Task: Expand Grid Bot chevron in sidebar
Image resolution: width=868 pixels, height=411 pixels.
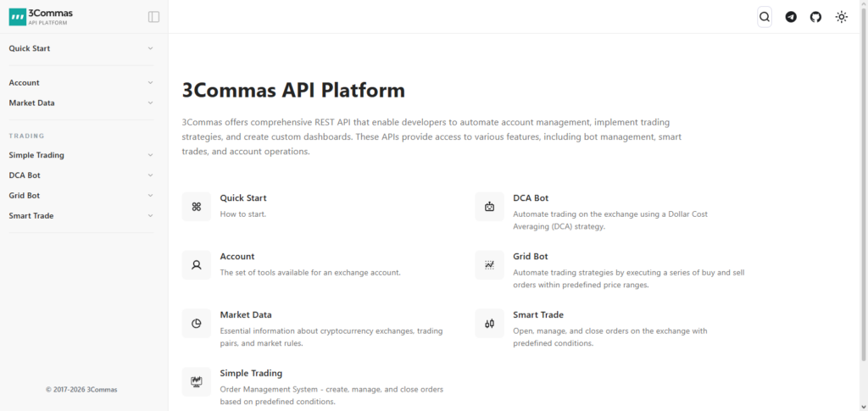Action: point(151,196)
